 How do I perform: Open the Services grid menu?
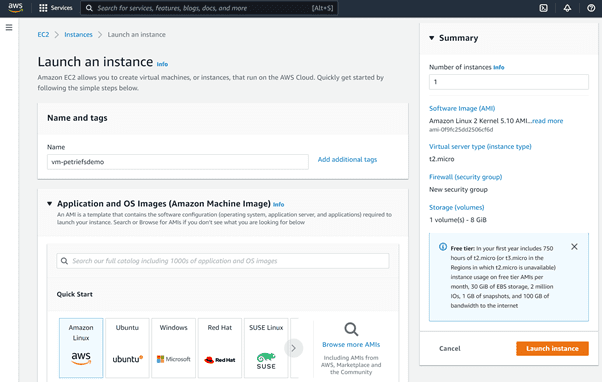[56, 8]
